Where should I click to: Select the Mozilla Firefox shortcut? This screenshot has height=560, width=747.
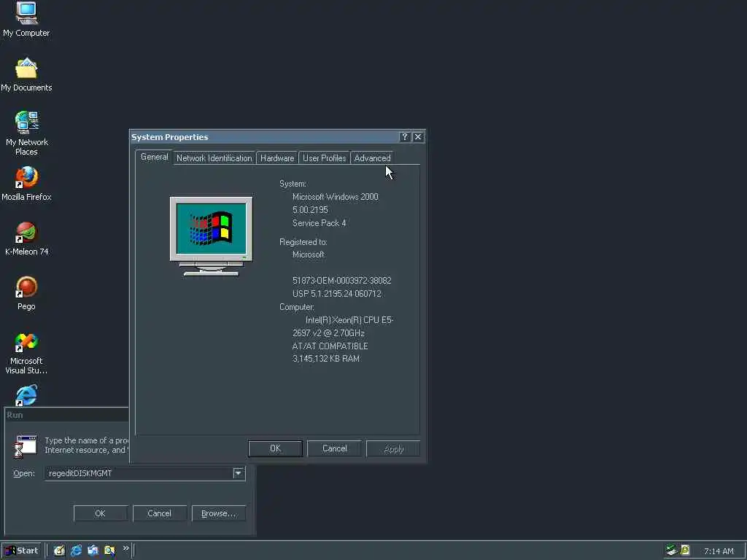click(26, 183)
